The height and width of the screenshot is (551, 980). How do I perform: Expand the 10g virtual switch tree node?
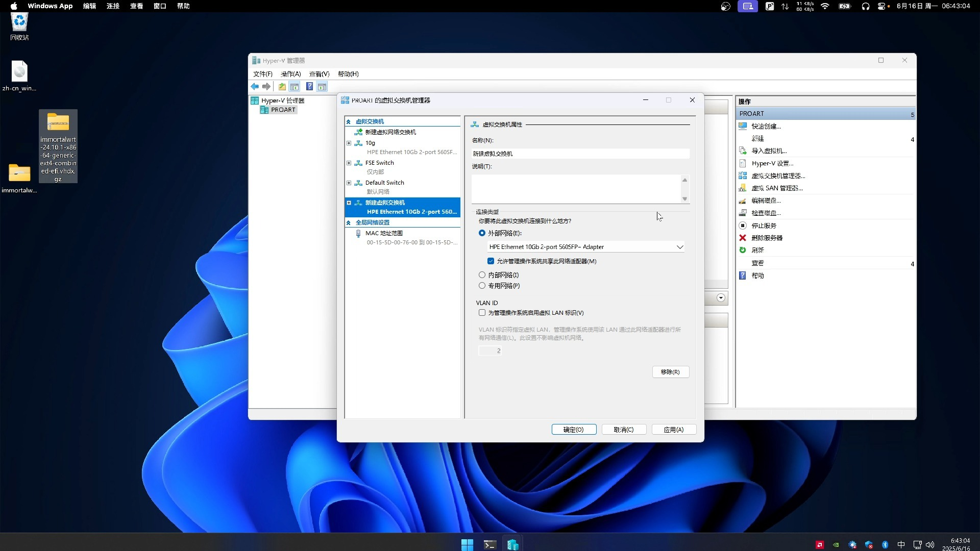pyautogui.click(x=349, y=143)
